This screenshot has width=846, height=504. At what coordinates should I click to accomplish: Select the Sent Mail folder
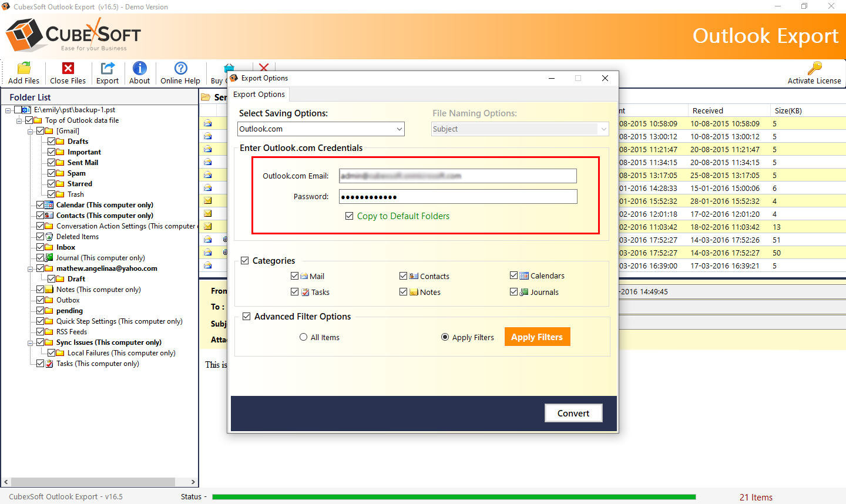point(83,163)
